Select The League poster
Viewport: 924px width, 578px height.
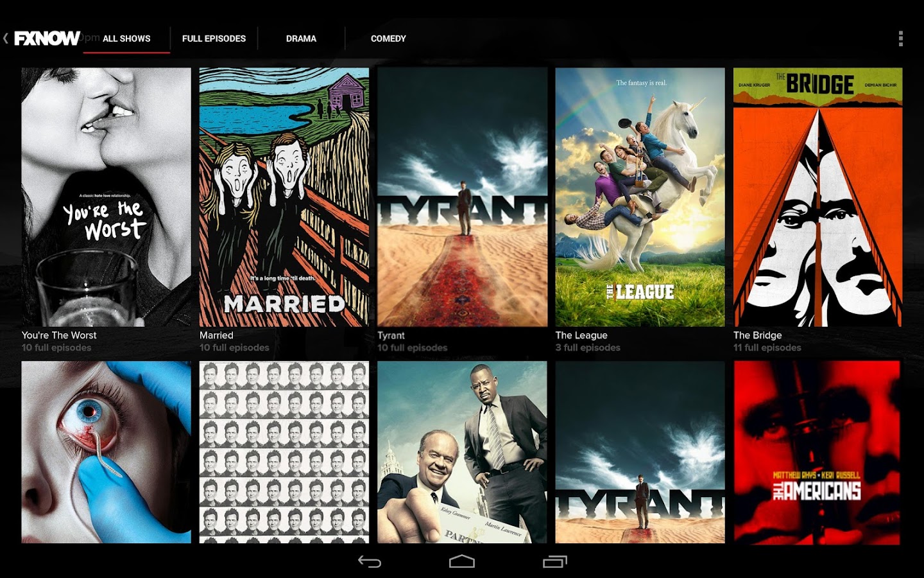(640, 193)
